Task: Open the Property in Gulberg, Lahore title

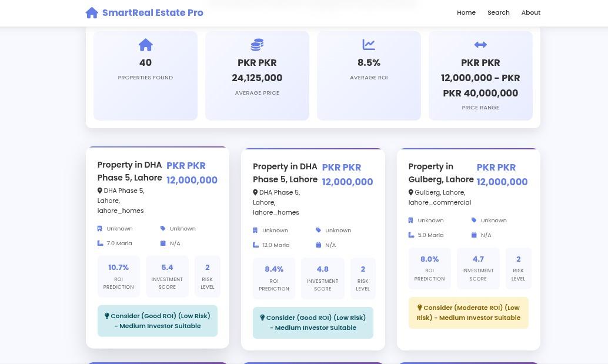Action: tap(440, 173)
